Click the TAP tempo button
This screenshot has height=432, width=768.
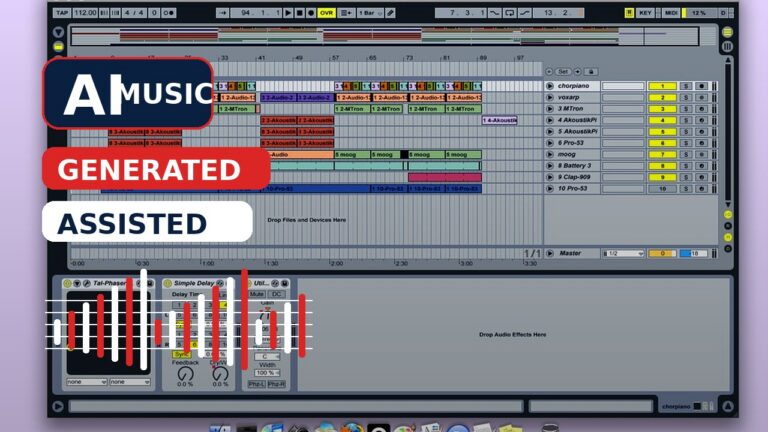coord(62,13)
